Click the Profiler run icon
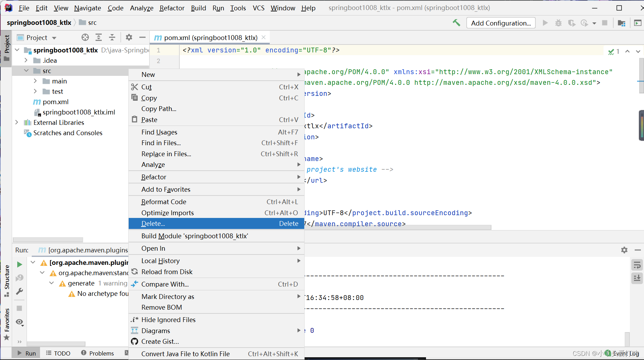Image resolution: width=644 pixels, height=360 pixels. pos(584,23)
